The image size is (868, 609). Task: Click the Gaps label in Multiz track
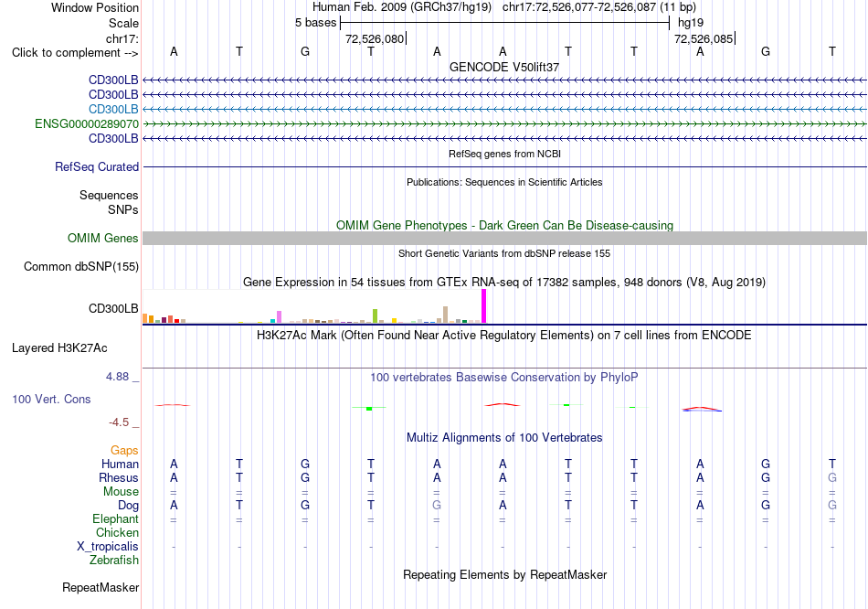[x=124, y=451]
